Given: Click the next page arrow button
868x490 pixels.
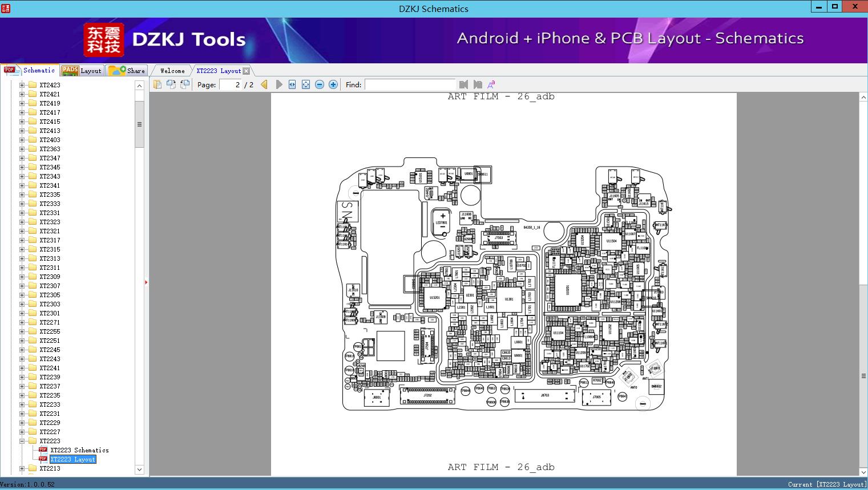Looking at the screenshot, I should coord(278,84).
